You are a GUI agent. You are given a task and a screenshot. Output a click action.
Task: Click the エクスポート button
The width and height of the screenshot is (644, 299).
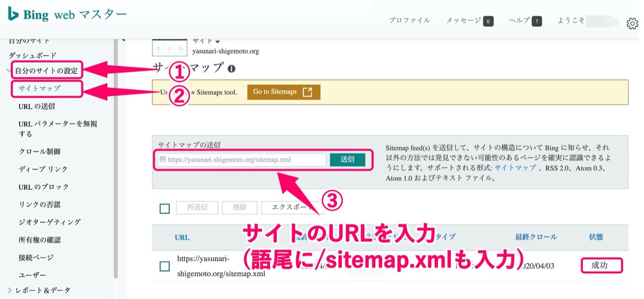(292, 208)
